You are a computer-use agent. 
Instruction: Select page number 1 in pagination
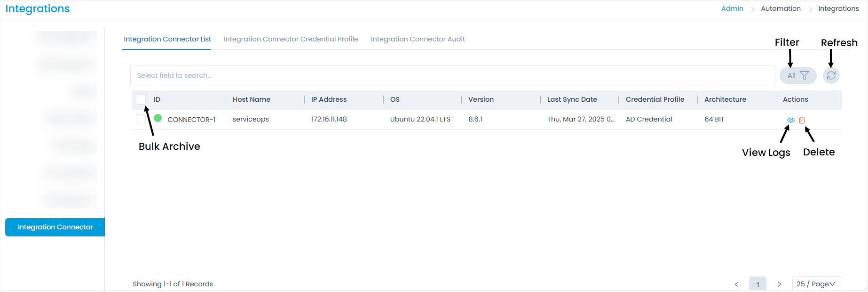[x=758, y=284]
